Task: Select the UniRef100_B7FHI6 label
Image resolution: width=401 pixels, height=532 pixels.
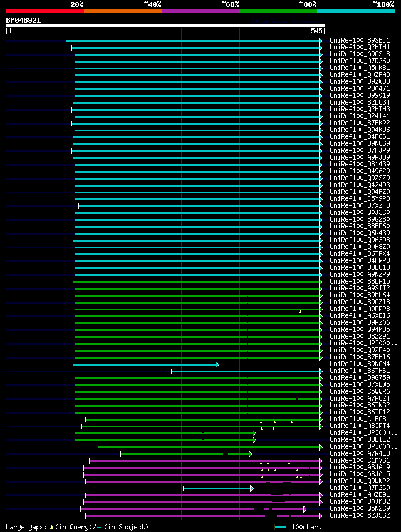Action: tap(360, 357)
